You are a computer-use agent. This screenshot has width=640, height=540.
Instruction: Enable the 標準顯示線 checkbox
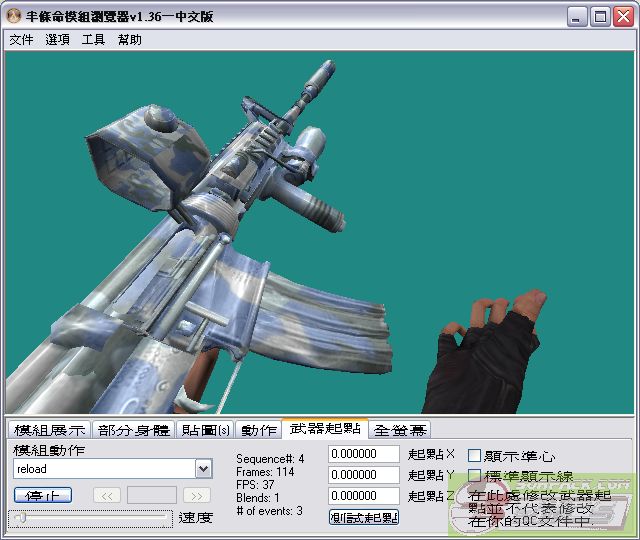click(x=474, y=475)
